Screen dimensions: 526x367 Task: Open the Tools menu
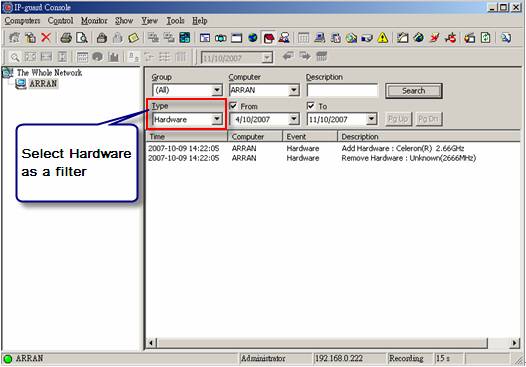tap(175, 21)
